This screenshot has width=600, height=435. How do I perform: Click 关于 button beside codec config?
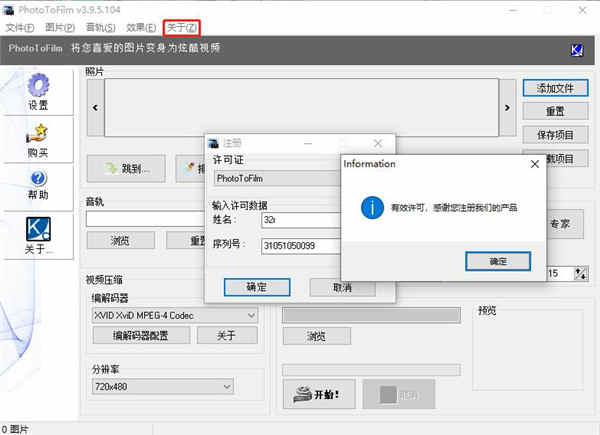pos(227,336)
